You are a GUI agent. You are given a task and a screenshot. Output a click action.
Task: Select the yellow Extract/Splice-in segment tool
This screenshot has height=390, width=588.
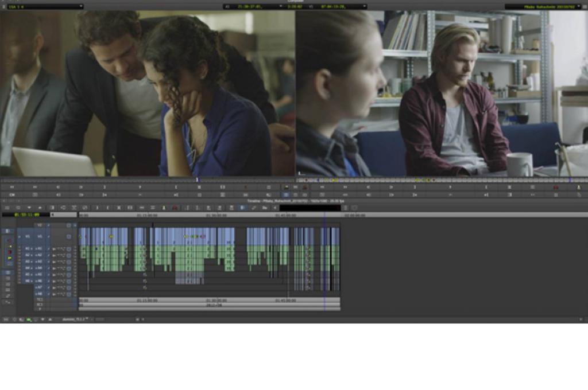point(9,245)
